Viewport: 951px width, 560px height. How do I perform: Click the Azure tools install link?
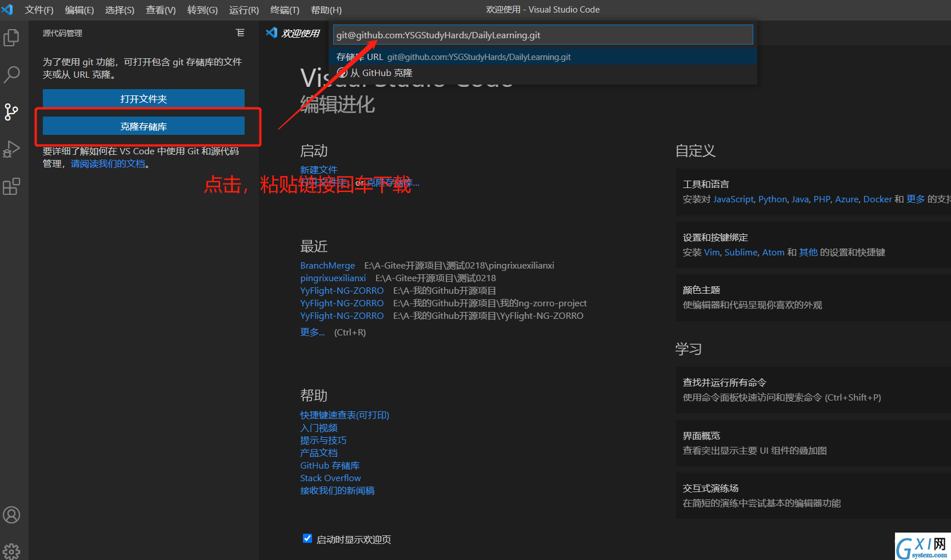[847, 199]
